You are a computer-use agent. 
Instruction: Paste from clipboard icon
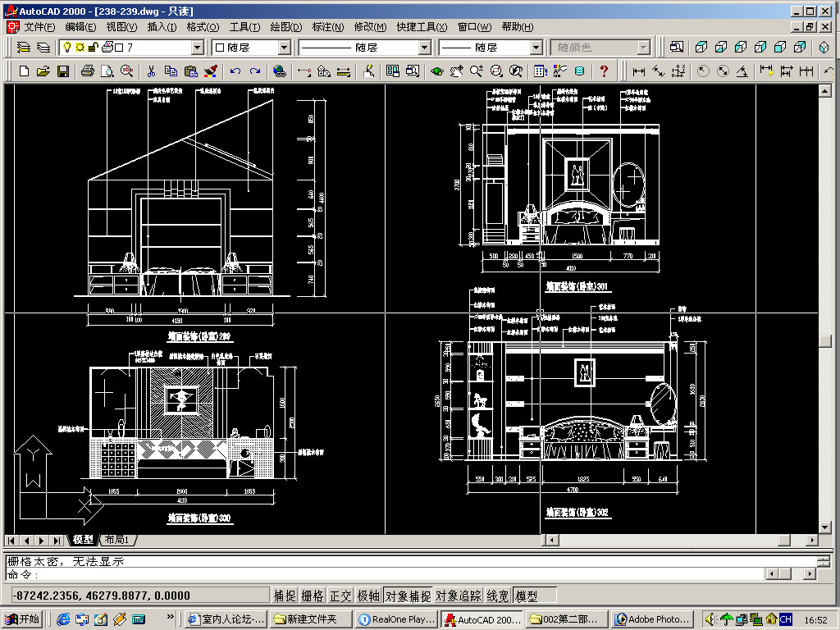[x=190, y=71]
